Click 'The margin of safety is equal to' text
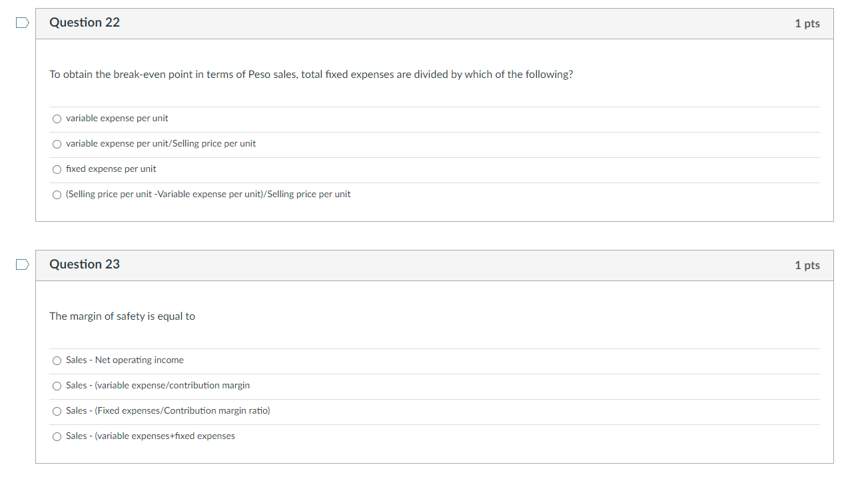The height and width of the screenshot is (479, 868). 122,316
